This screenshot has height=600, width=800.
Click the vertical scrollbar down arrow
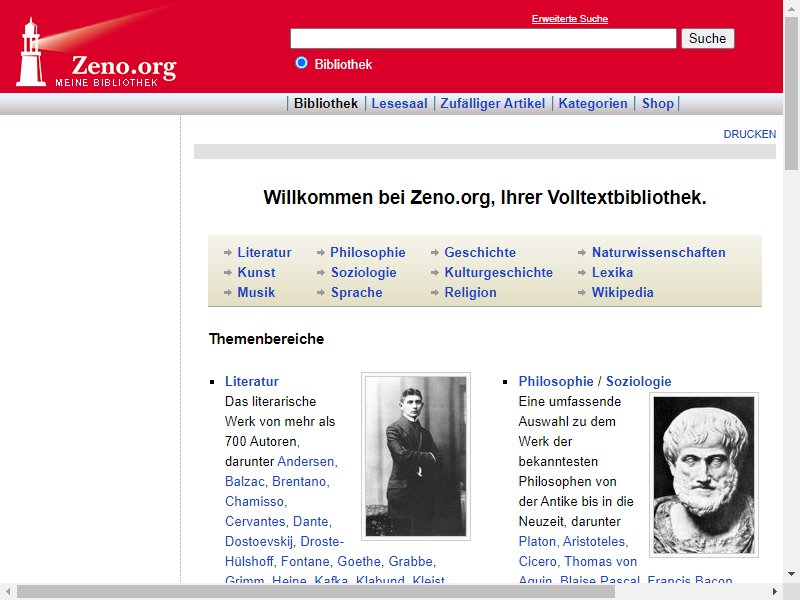pyautogui.click(x=791, y=573)
